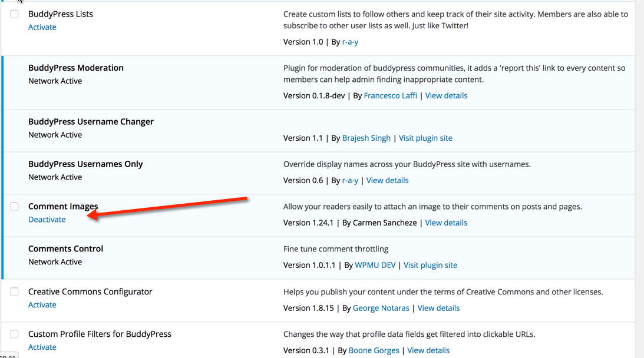Click Network Active under Comments Control

pos(55,262)
